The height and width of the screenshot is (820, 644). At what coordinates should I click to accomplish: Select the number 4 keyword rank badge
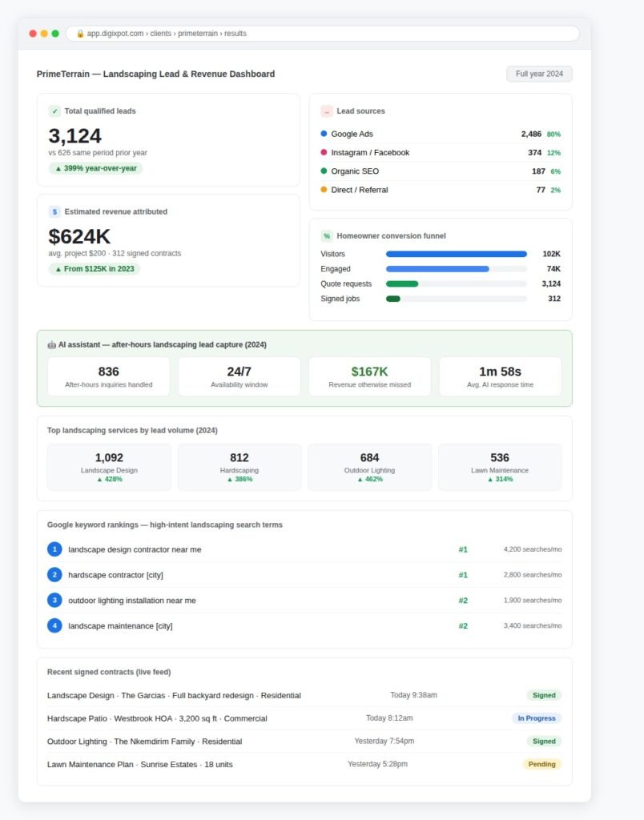click(x=54, y=626)
